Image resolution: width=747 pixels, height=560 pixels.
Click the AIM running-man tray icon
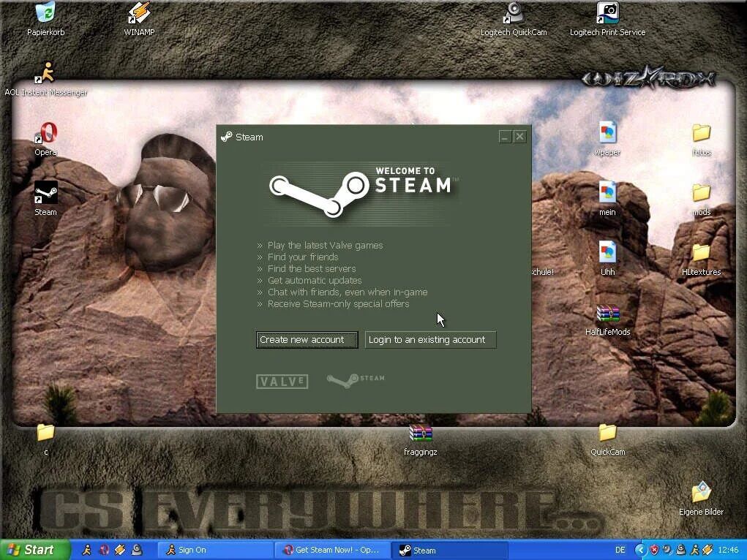(x=694, y=549)
